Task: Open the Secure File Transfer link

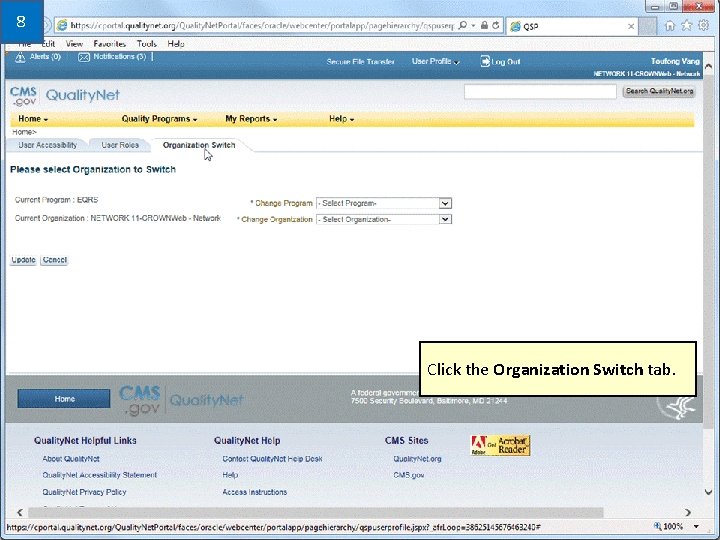Action: (x=360, y=62)
